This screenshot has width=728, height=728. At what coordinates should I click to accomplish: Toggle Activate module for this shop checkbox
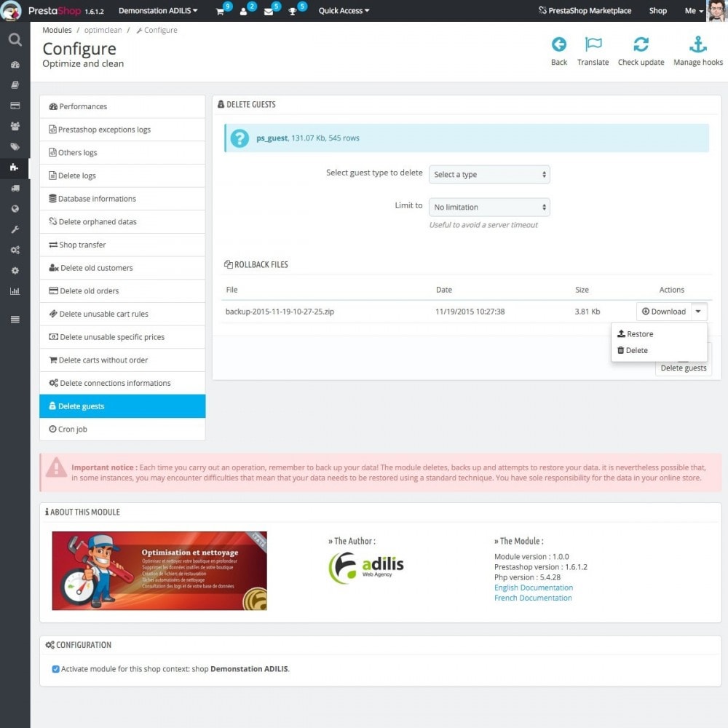coord(56,669)
